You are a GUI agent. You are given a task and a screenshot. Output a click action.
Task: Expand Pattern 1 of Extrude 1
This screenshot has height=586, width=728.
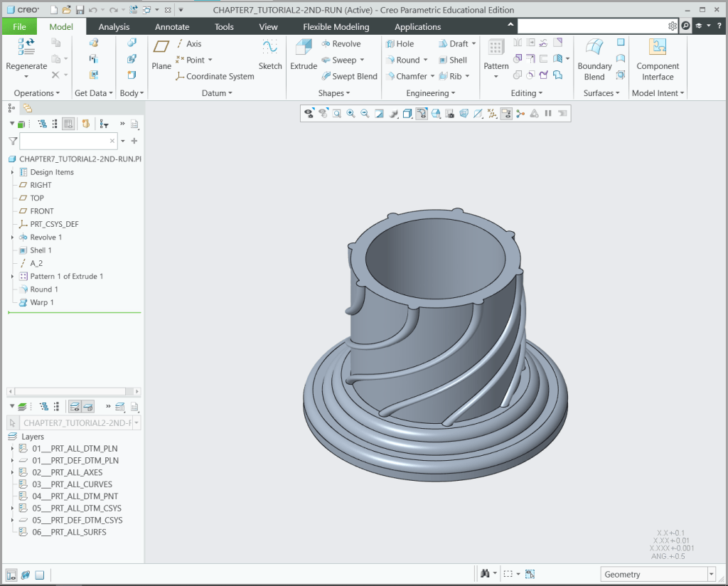click(x=12, y=276)
